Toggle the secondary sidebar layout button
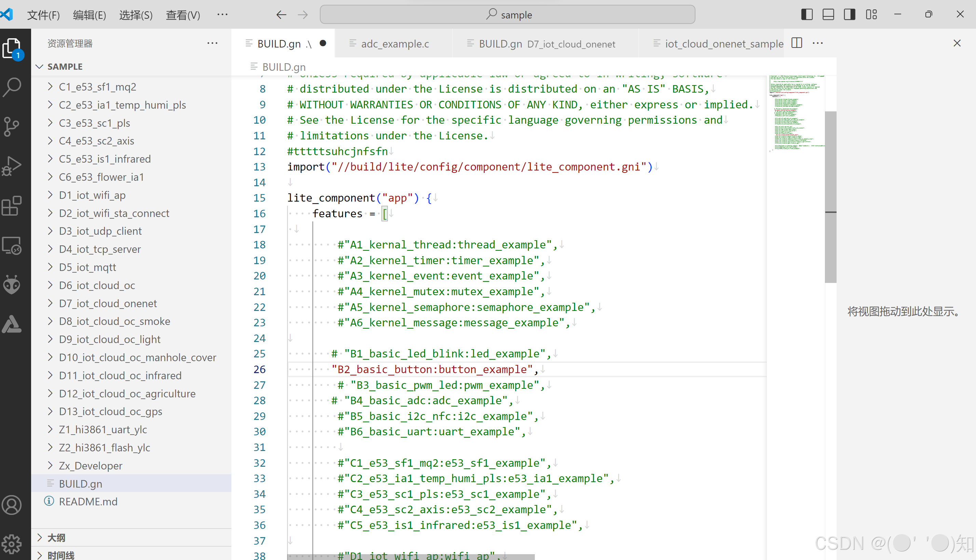976x560 pixels. [x=850, y=15]
